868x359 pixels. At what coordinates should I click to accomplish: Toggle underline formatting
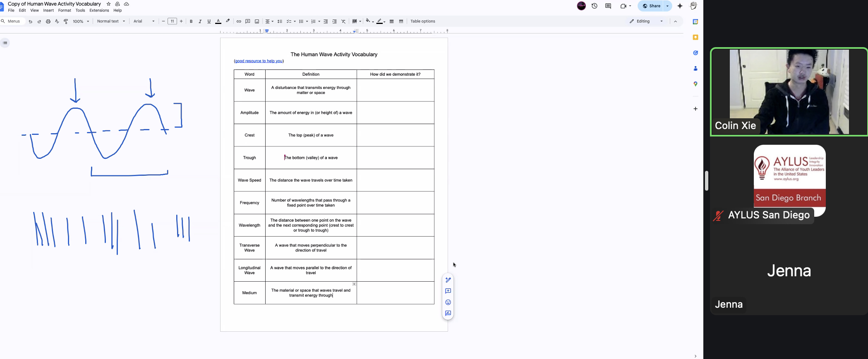[x=209, y=22]
